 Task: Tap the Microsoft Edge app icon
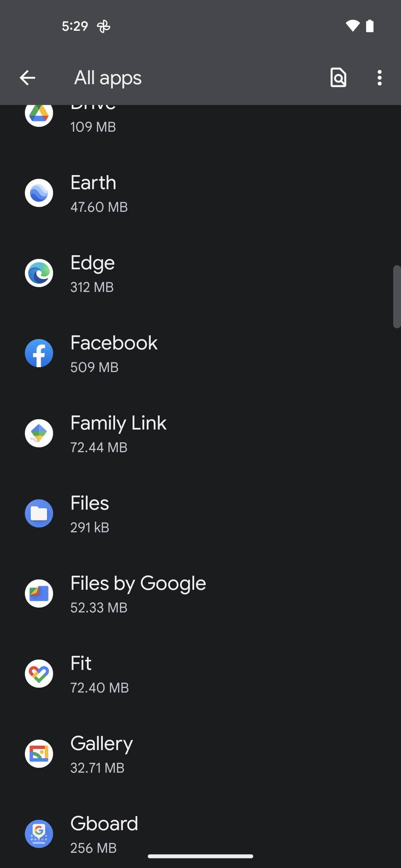pos(39,273)
